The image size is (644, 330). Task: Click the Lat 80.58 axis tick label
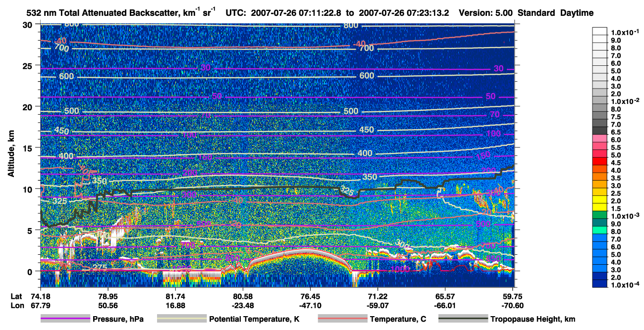243,295
